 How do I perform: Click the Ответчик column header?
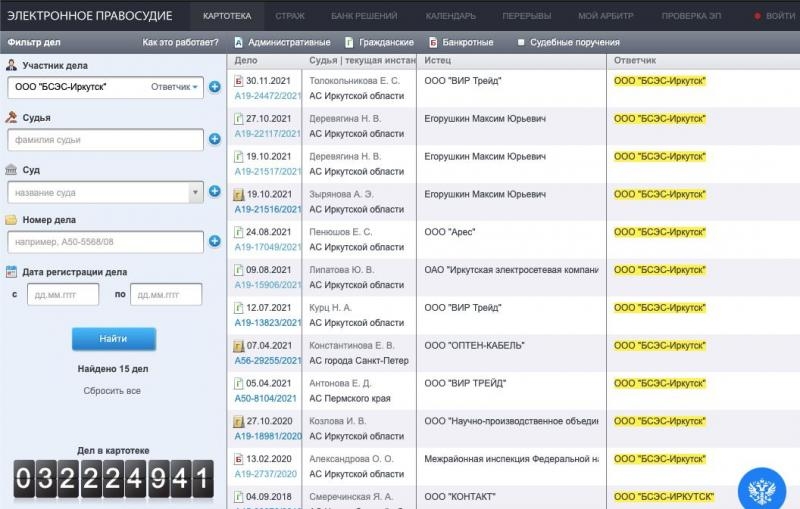coord(635,60)
